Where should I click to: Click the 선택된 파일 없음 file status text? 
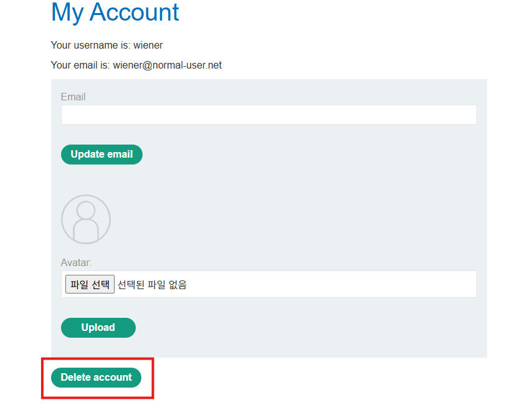click(x=152, y=285)
